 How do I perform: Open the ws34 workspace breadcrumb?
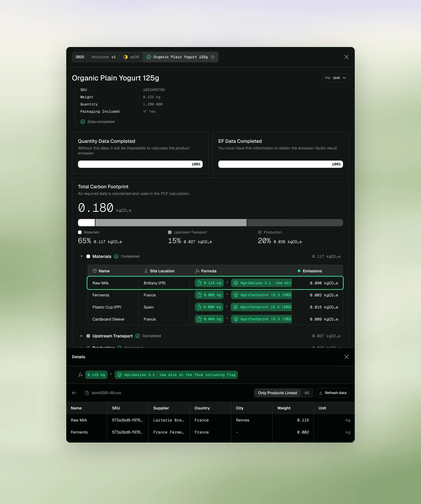tap(131, 57)
